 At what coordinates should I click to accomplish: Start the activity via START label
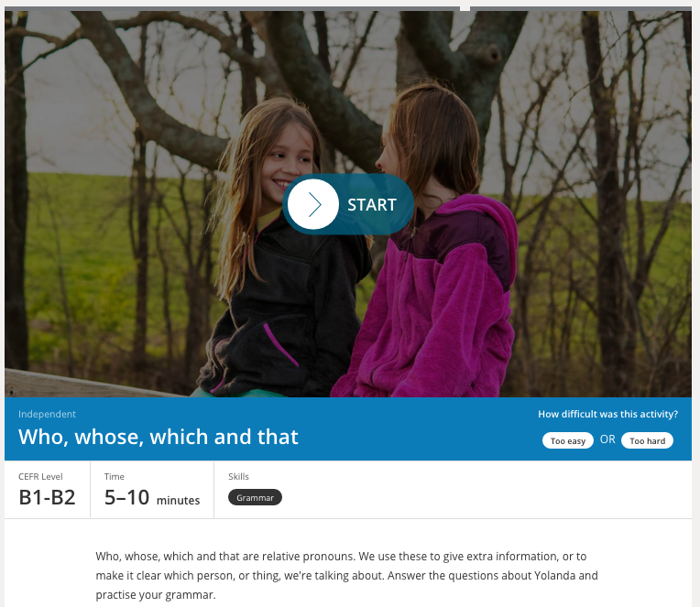point(371,205)
